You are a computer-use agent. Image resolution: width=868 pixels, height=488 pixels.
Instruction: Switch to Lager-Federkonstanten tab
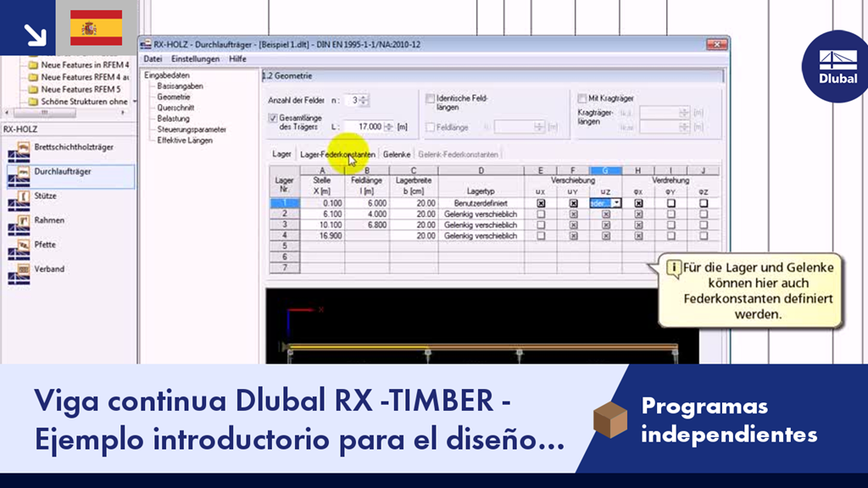pyautogui.click(x=337, y=154)
